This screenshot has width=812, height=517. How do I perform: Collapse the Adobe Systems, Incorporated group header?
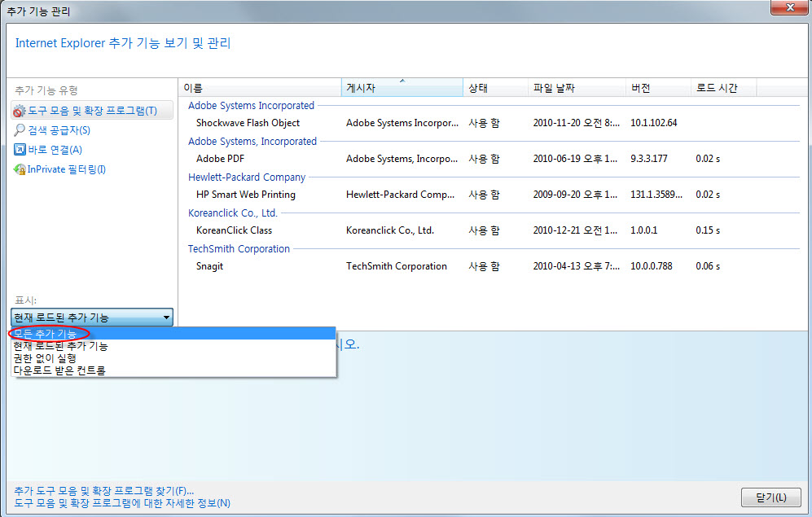[x=252, y=142]
